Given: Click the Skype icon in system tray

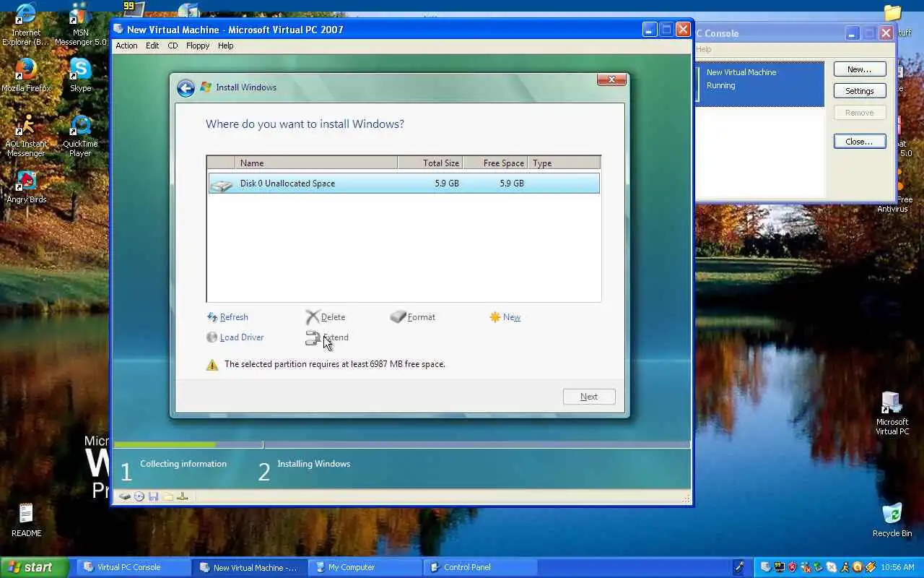Looking at the screenshot, I should click(832, 567).
